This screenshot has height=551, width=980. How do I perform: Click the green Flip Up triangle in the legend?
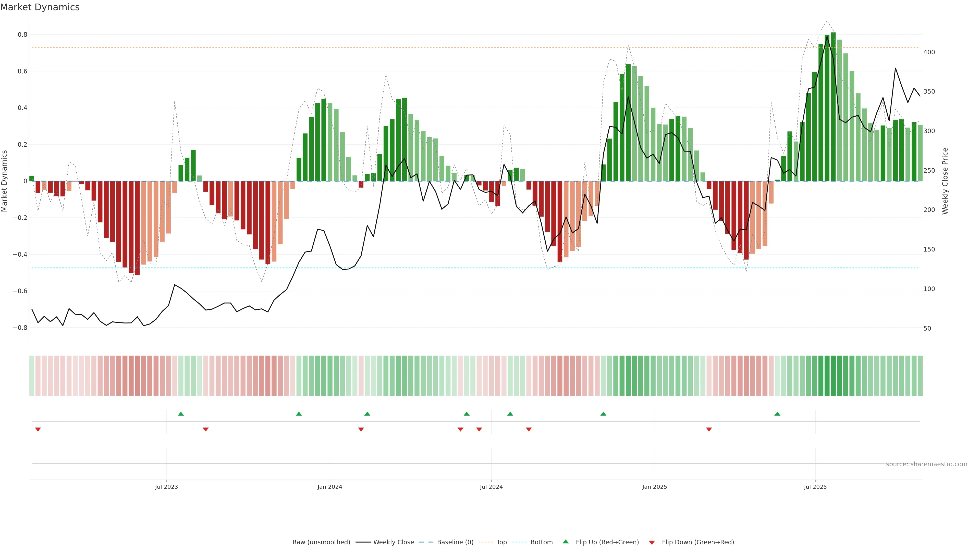(x=566, y=542)
